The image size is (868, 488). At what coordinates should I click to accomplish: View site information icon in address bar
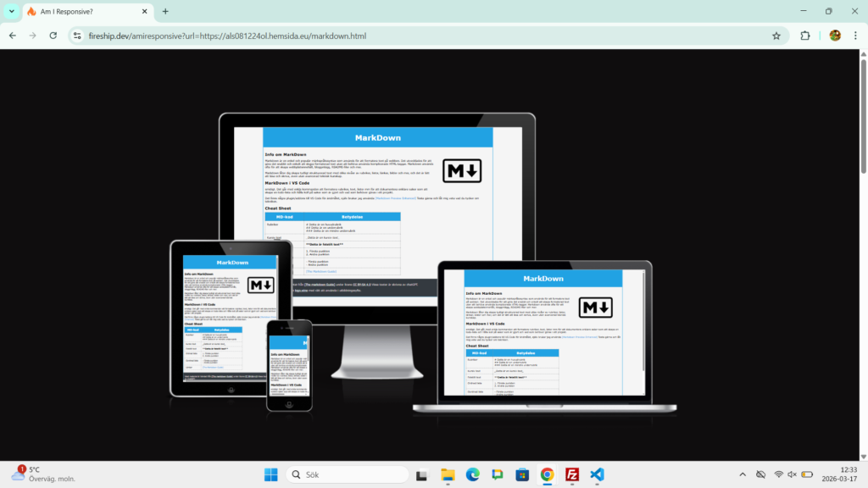77,36
